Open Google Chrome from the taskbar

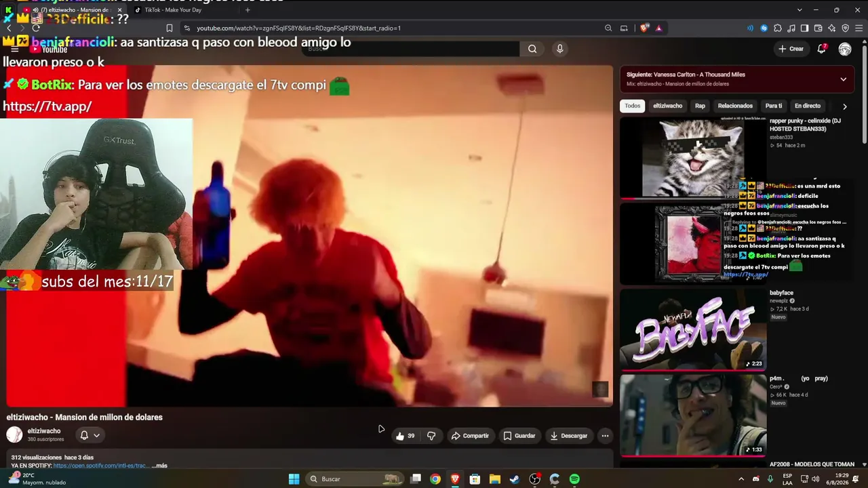435,479
